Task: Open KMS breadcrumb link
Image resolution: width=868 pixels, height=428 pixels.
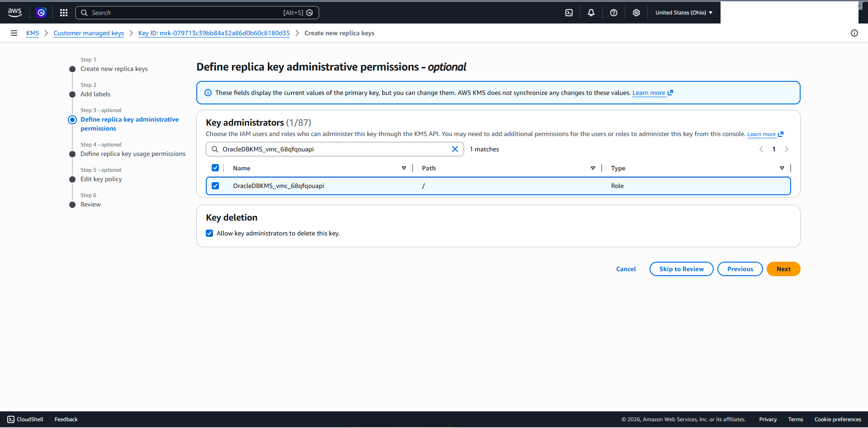Action: click(33, 33)
